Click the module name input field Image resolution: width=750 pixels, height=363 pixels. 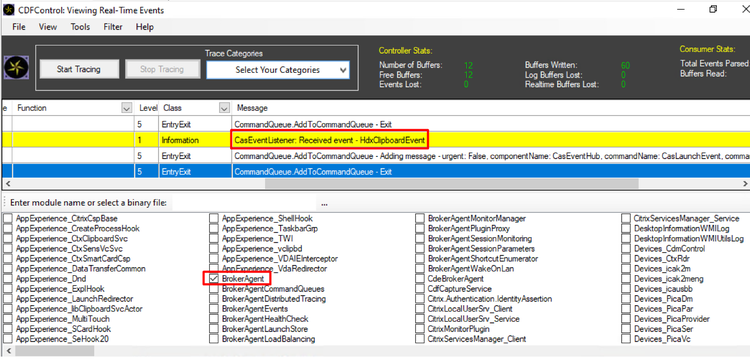coord(244,203)
